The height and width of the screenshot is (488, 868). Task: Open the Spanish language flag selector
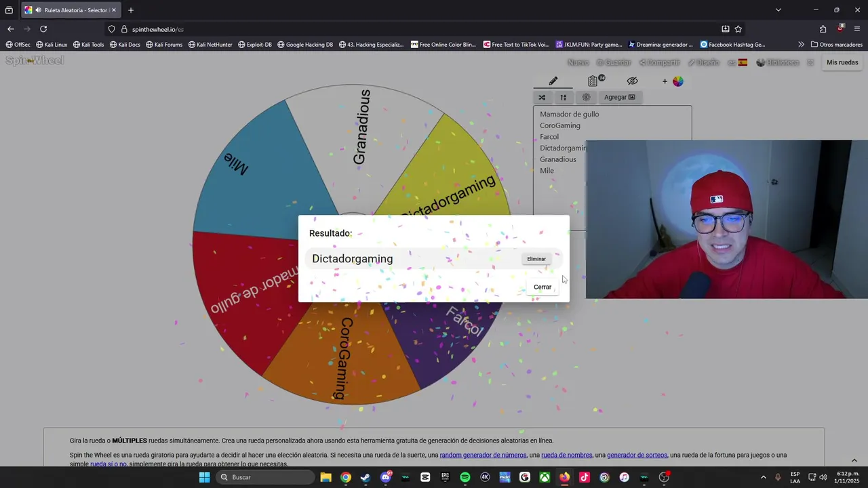738,62
